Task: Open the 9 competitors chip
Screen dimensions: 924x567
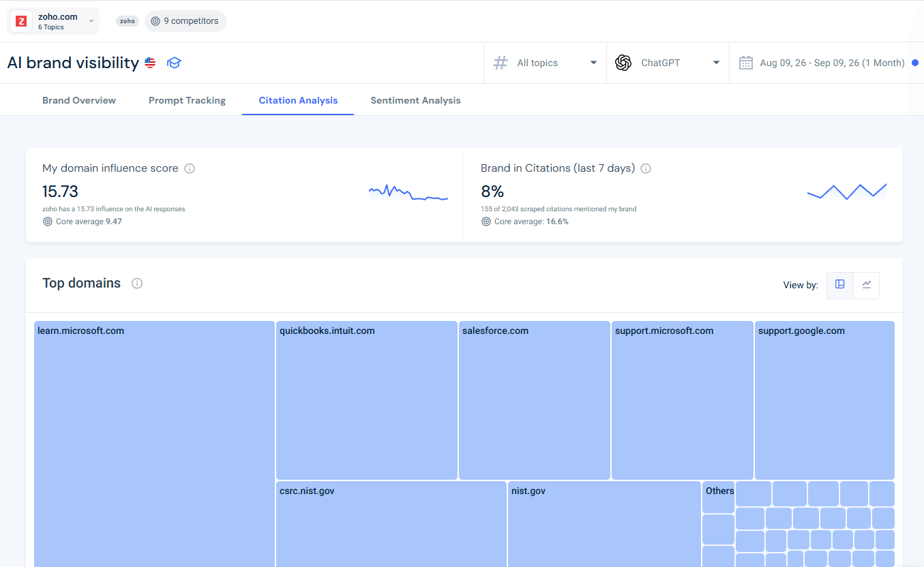Action: (x=185, y=21)
